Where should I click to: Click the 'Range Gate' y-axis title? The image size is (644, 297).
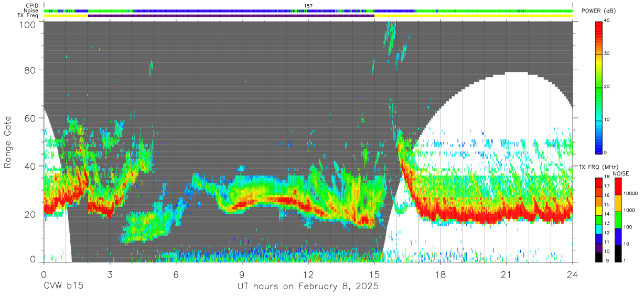pyautogui.click(x=8, y=142)
